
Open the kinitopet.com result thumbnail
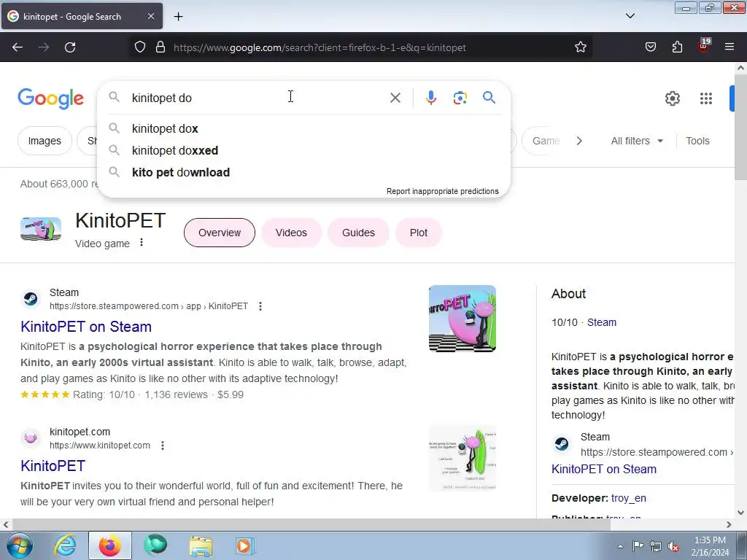coord(462,458)
